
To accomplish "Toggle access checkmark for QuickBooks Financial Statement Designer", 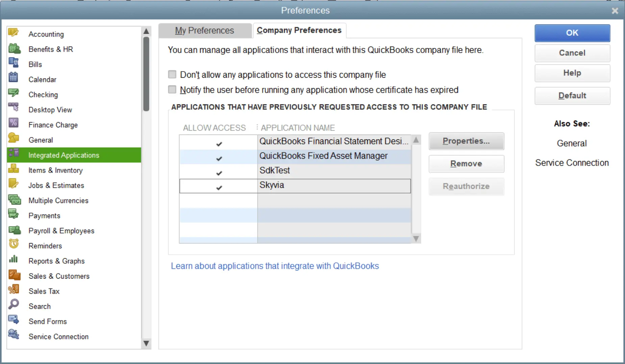I will coord(219,144).
